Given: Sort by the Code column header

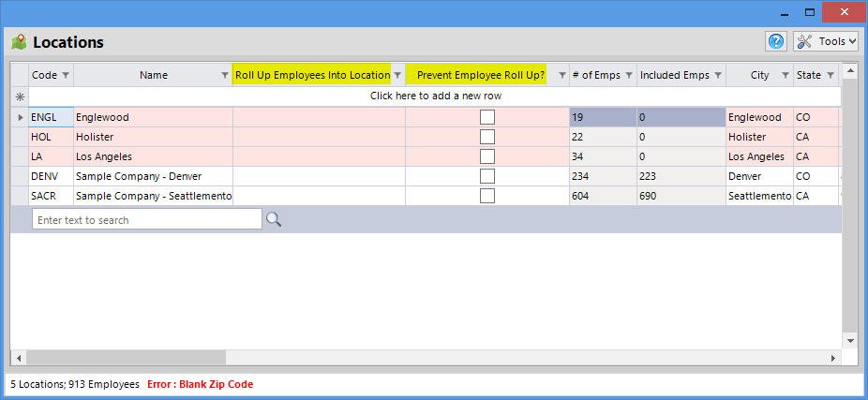Looking at the screenshot, I should (44, 75).
